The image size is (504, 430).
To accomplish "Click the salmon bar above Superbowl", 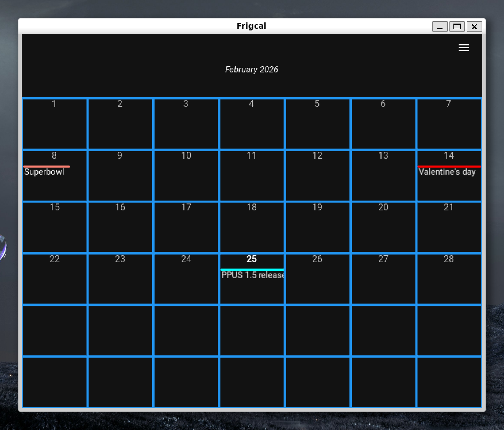I will 47,166.
